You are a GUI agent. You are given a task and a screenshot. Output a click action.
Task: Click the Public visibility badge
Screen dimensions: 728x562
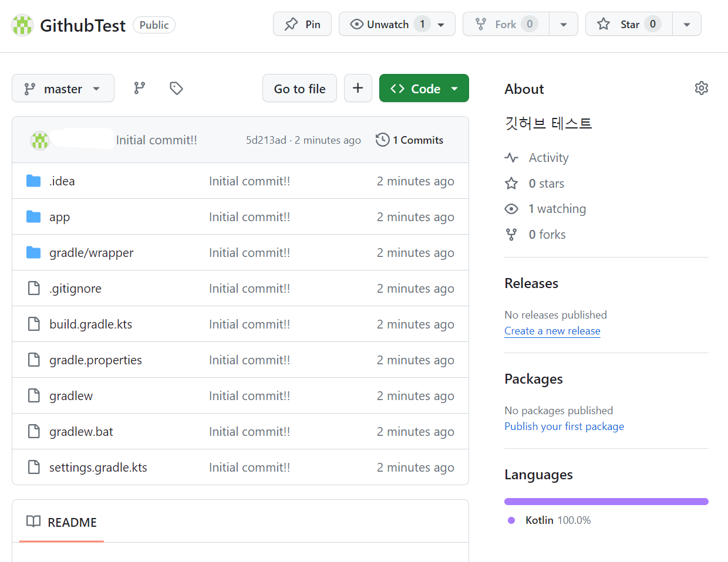coord(154,25)
